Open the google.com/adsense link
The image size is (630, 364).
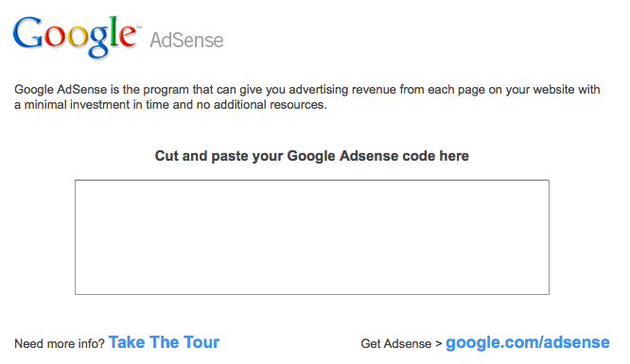528,342
